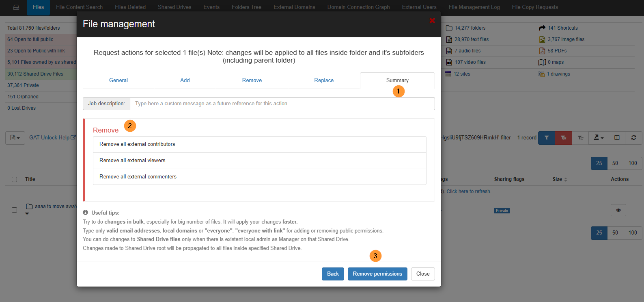Switch to the Add tab
The height and width of the screenshot is (302, 644).
[185, 80]
